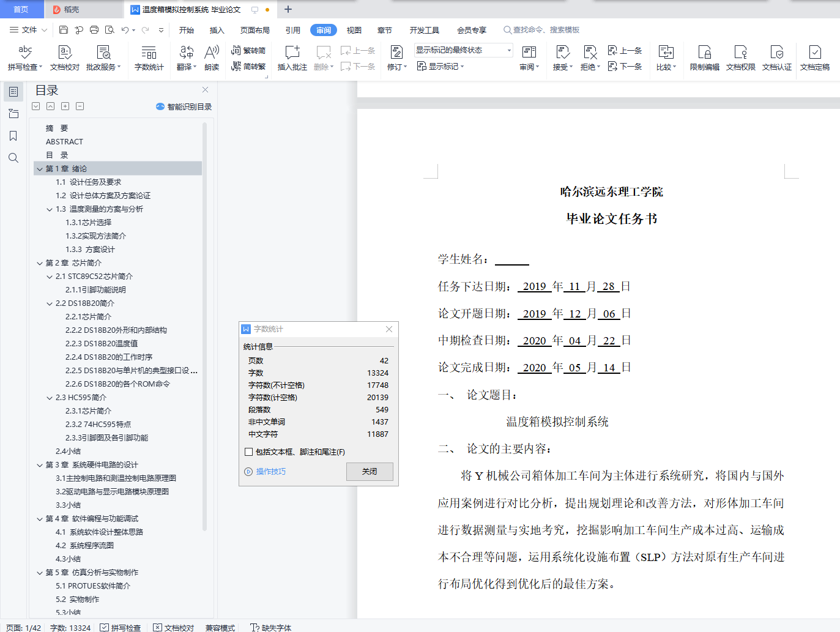
Task: Open the 文档校对 proofreading tool in the ribbon
Action: click(x=65, y=58)
